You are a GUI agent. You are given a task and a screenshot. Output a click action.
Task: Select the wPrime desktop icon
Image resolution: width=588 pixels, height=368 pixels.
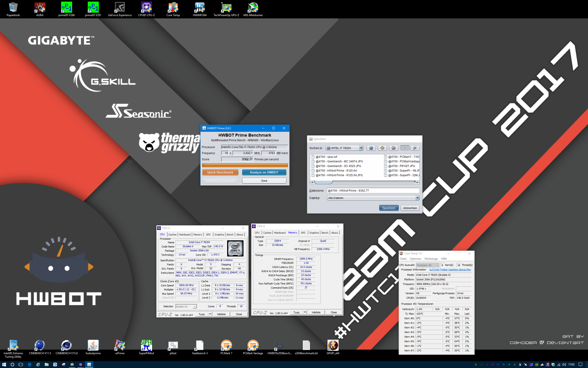tap(120, 347)
